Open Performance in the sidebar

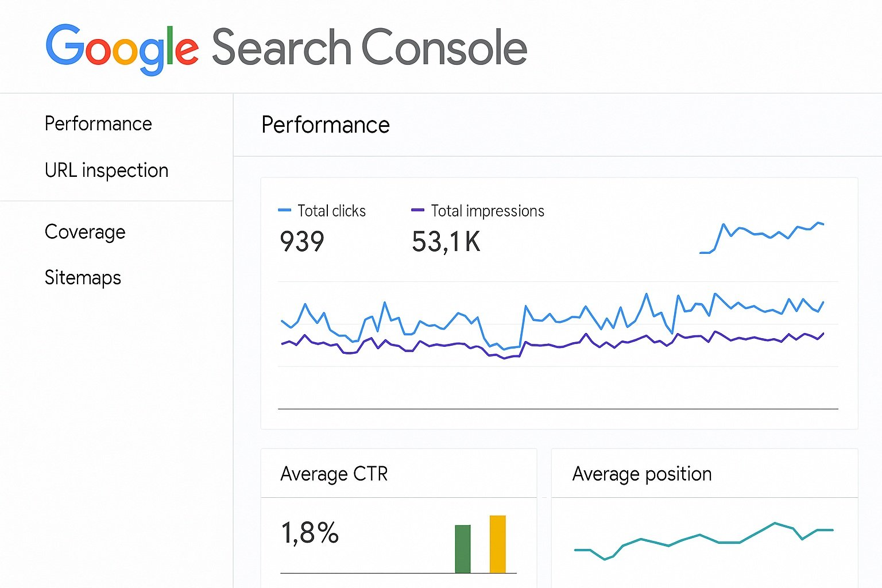coord(98,124)
